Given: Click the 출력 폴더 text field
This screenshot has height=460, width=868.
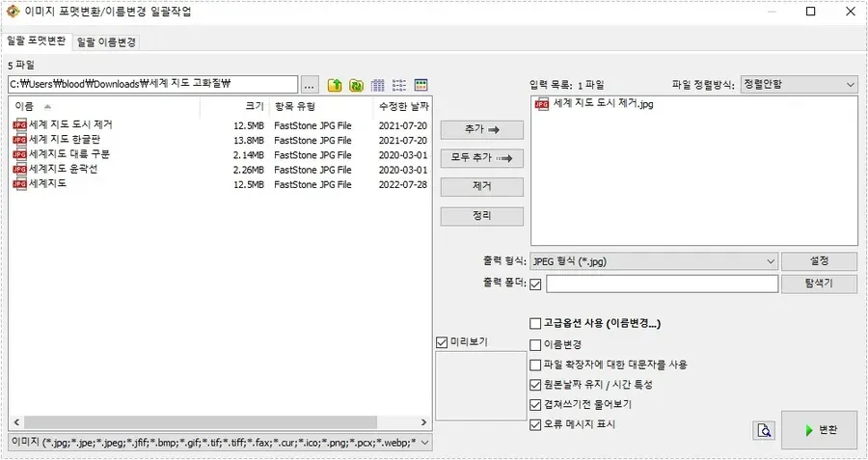Looking at the screenshot, I should coord(662,284).
